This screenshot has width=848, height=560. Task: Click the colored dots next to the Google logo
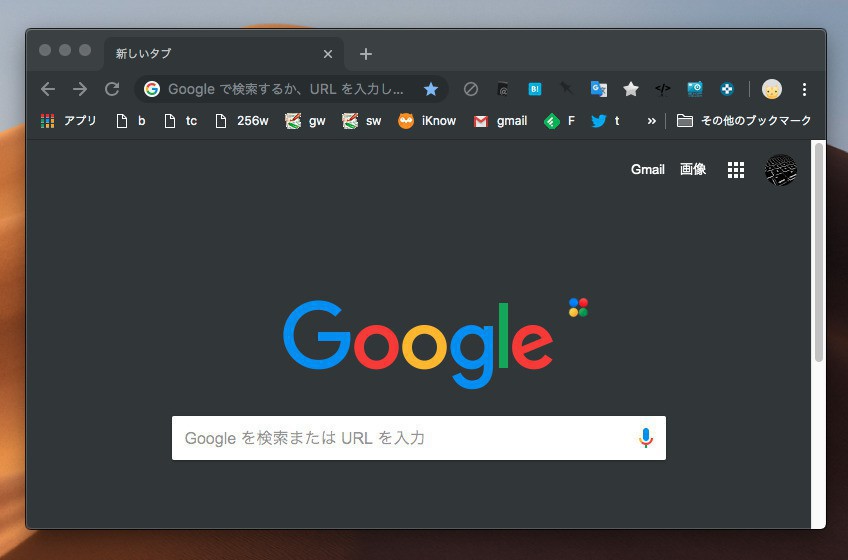coord(578,307)
